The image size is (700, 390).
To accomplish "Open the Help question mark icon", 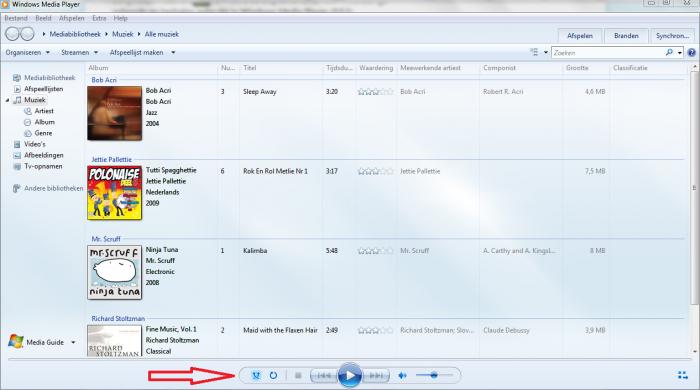I will point(692,53).
